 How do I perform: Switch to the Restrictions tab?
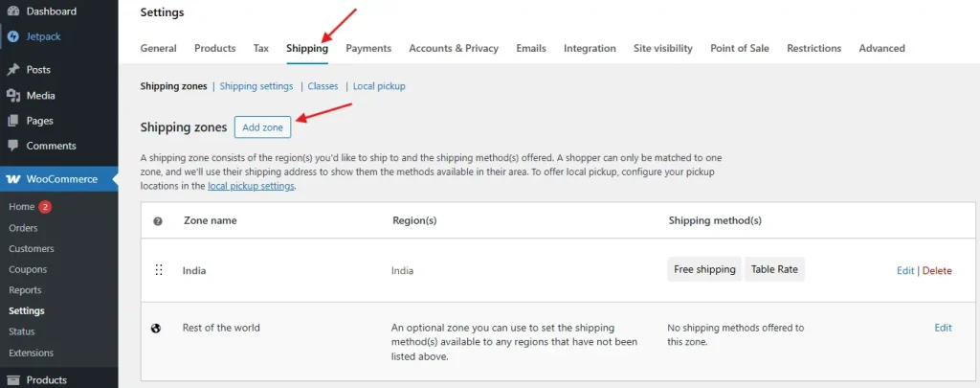click(x=813, y=48)
